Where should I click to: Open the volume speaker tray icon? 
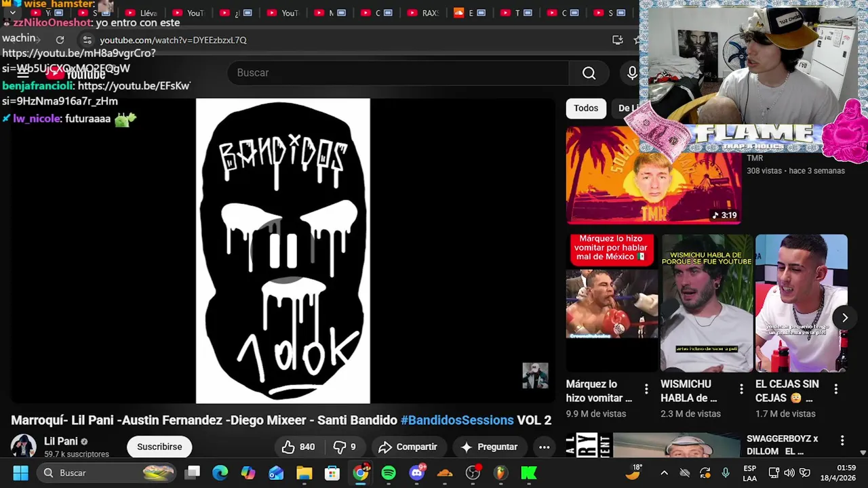789,473
